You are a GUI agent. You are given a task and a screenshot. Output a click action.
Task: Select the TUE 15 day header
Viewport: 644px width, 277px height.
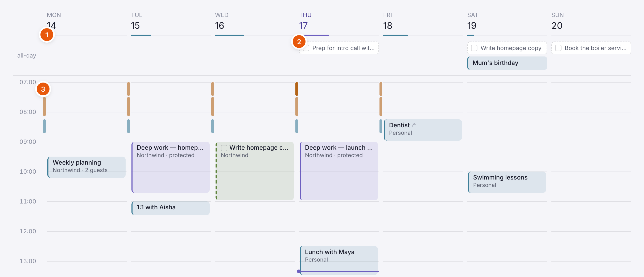pyautogui.click(x=137, y=21)
